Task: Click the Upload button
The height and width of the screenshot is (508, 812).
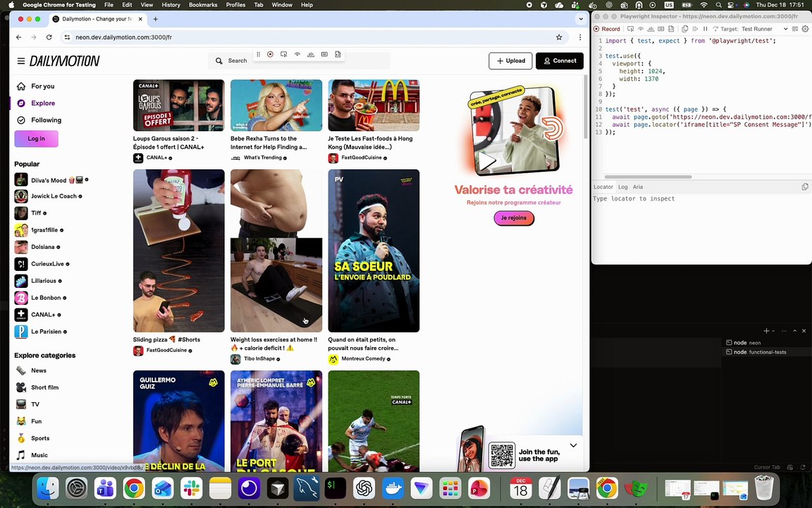Action: point(510,61)
